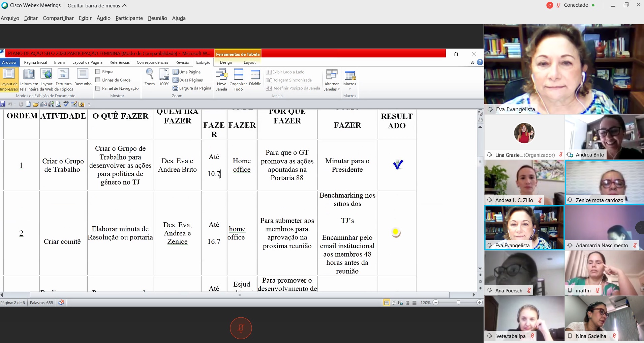The height and width of the screenshot is (343, 644).
Task: Open the Participante menu
Action: coord(129,18)
